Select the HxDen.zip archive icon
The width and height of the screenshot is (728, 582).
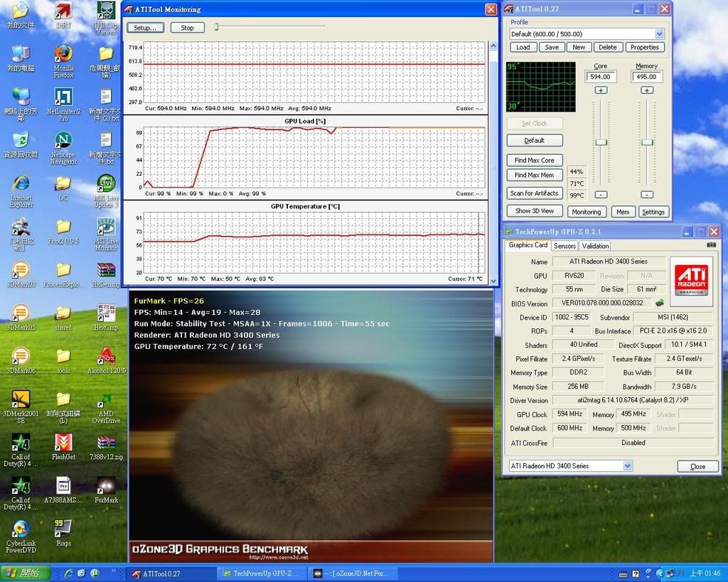(x=107, y=274)
